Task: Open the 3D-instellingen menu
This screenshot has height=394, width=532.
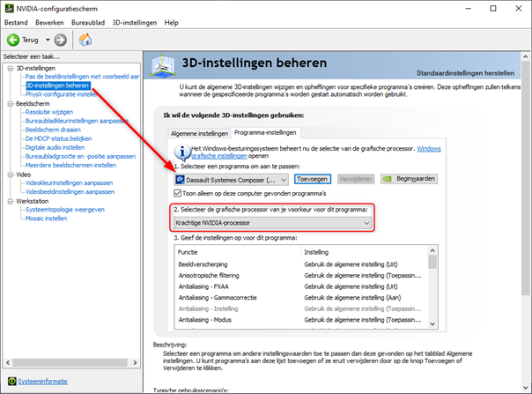Action: (x=135, y=22)
